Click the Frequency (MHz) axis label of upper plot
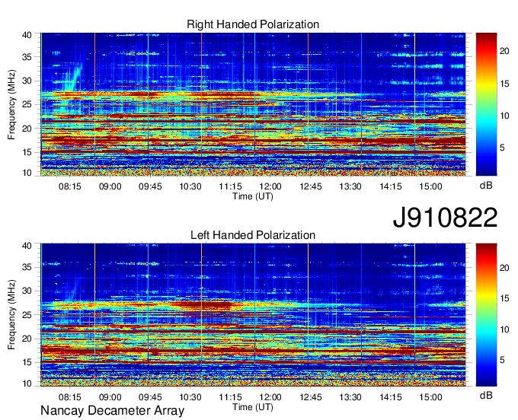The height and width of the screenshot is (420, 518). [x=11, y=104]
